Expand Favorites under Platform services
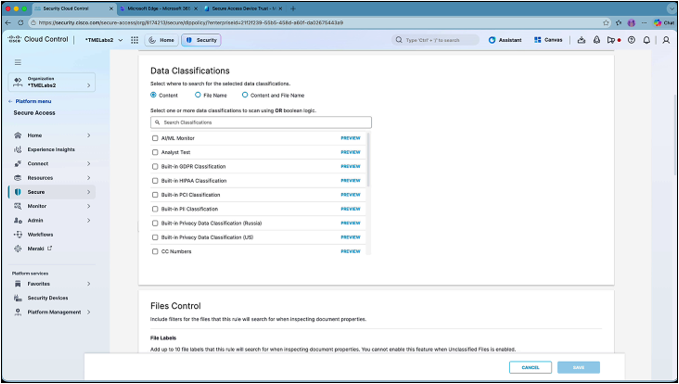Screen dimensions: 679x384 tap(88, 284)
